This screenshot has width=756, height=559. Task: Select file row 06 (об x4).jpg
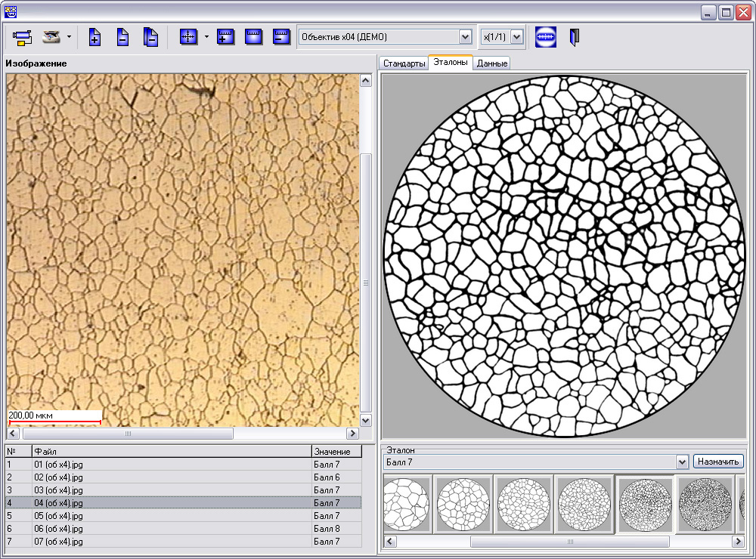183,529
